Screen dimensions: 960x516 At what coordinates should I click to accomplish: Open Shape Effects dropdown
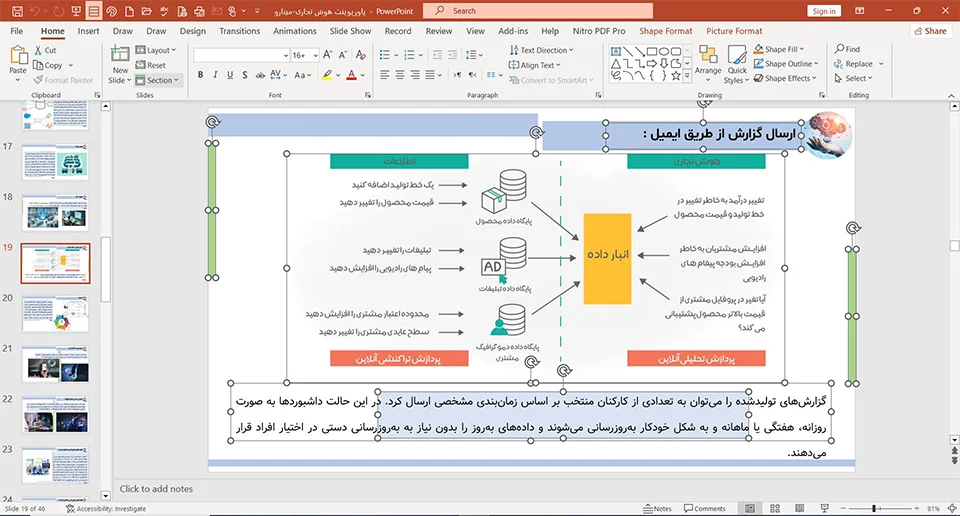pyautogui.click(x=786, y=78)
